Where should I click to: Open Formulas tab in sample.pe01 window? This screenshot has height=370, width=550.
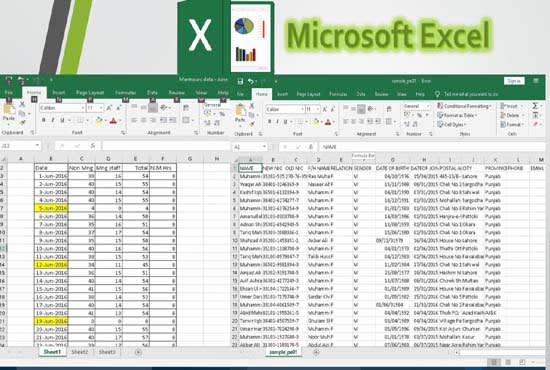click(x=338, y=94)
